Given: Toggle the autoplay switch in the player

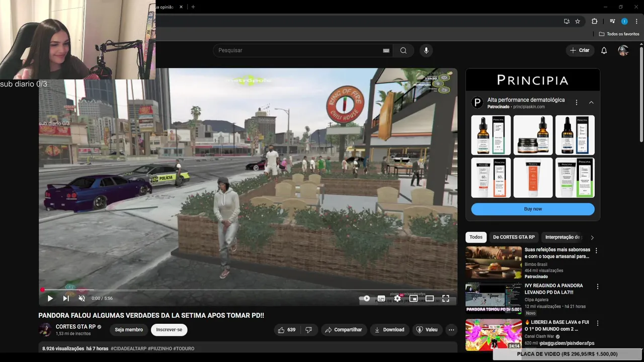Looking at the screenshot, I should click(365, 298).
